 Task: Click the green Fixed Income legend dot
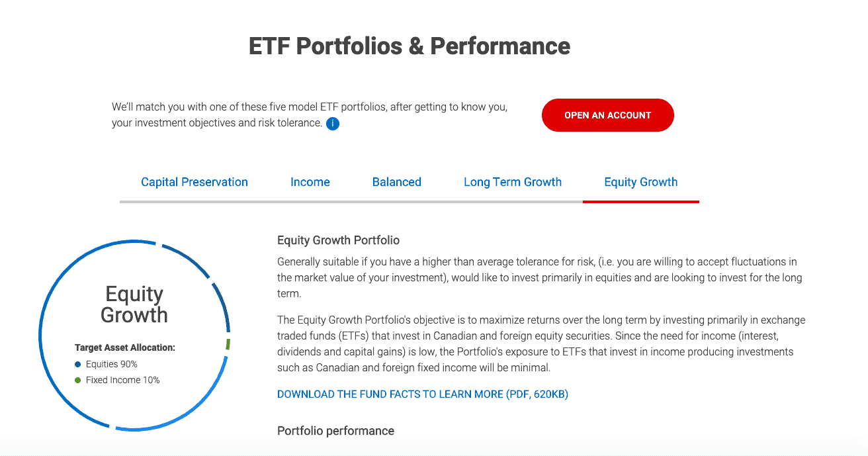click(x=78, y=380)
